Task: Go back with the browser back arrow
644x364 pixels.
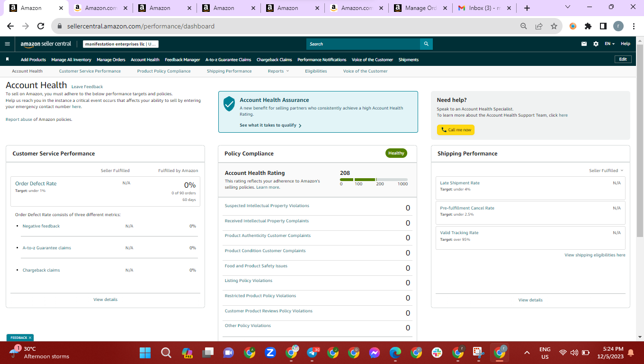Action: (x=10, y=26)
